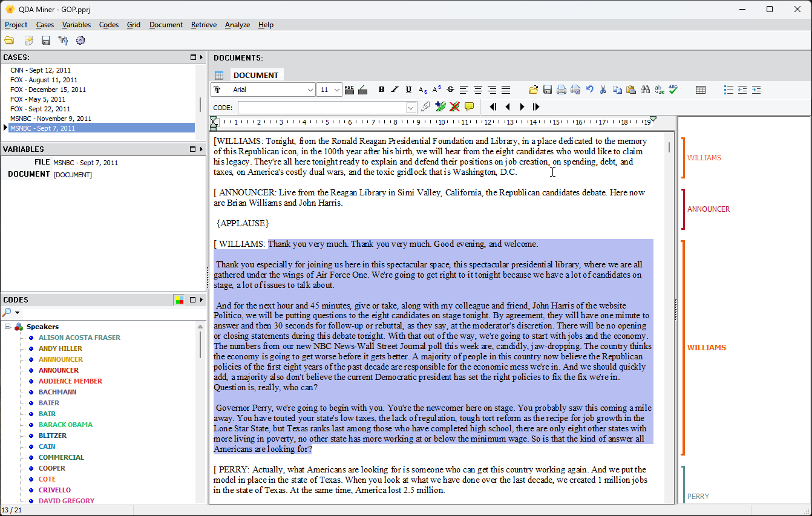Maximize the CASES panel
Image resolution: width=812 pixels, height=516 pixels.
[193, 57]
